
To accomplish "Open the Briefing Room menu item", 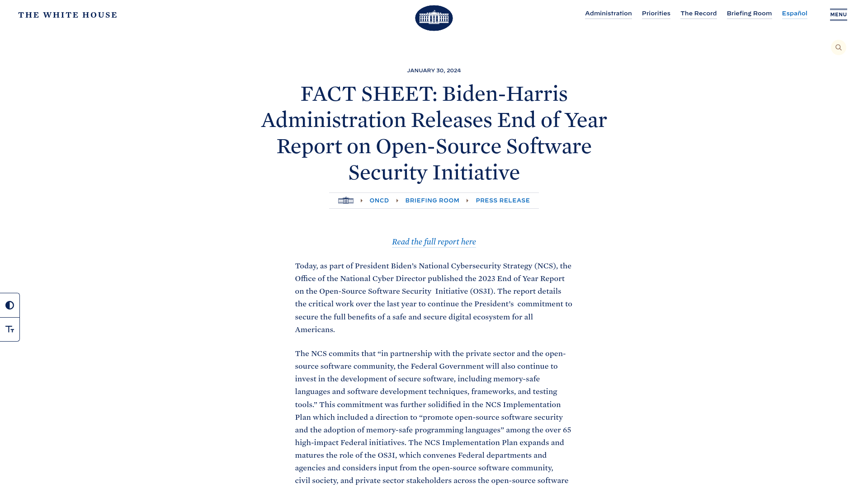I will (750, 13).
